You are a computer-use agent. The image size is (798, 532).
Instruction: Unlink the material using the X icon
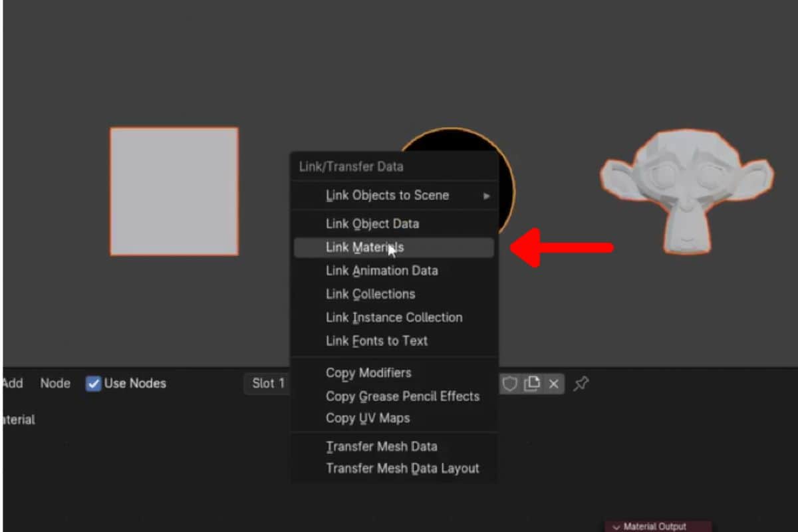point(554,383)
